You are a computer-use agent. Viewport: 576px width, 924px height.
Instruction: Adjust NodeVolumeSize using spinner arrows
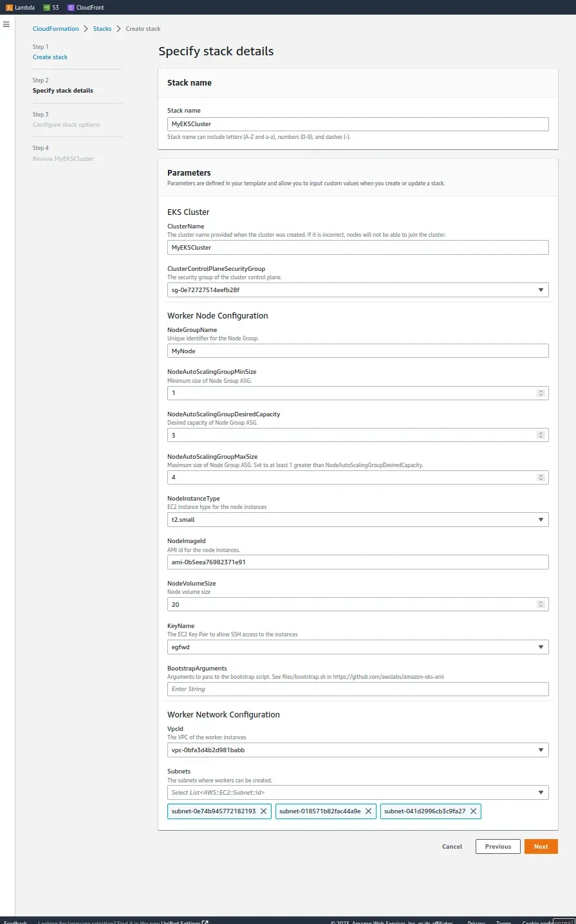(x=541, y=605)
